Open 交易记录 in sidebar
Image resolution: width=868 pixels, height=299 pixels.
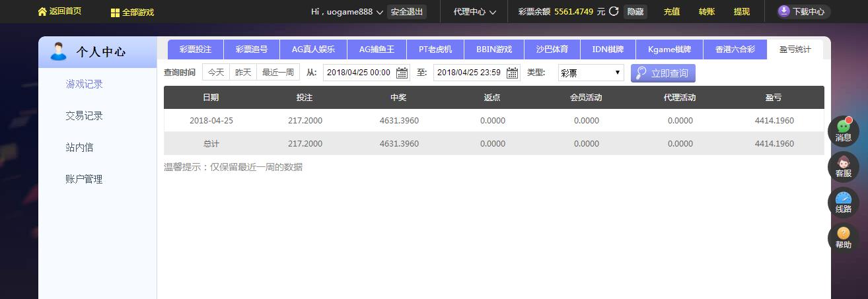pos(85,116)
